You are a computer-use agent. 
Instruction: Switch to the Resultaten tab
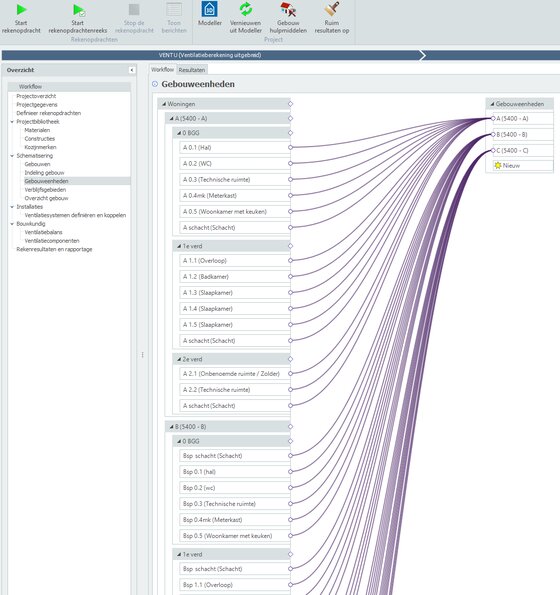192,70
